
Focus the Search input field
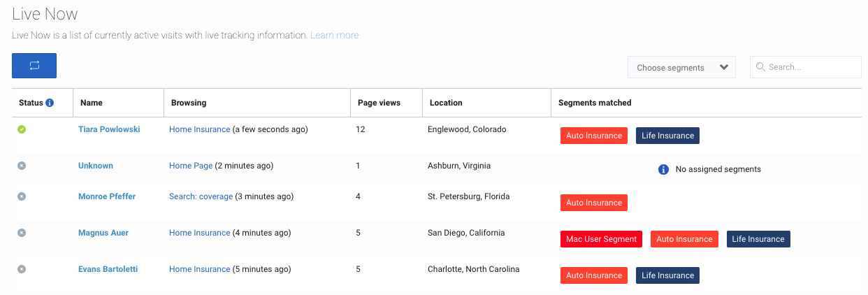pyautogui.click(x=806, y=67)
